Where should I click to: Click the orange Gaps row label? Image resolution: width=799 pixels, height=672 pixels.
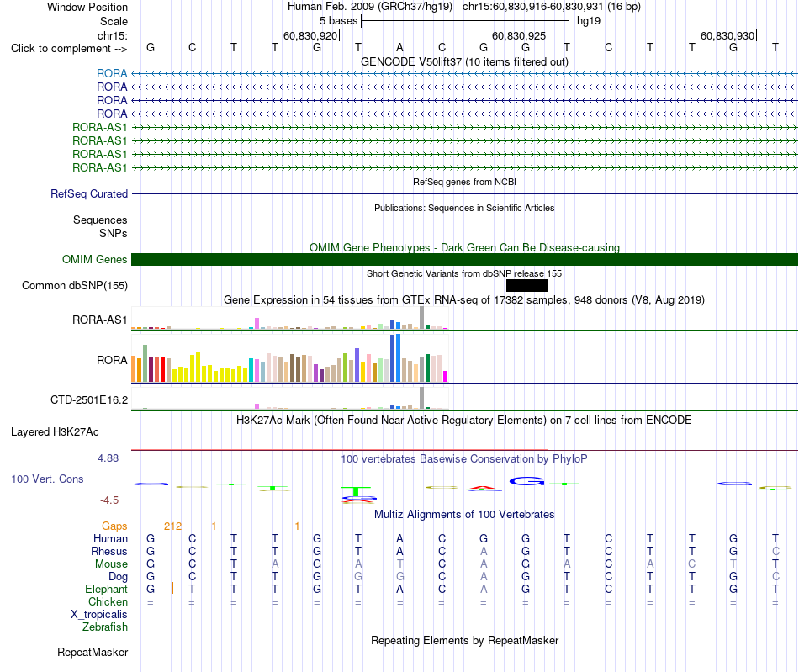pyautogui.click(x=114, y=526)
